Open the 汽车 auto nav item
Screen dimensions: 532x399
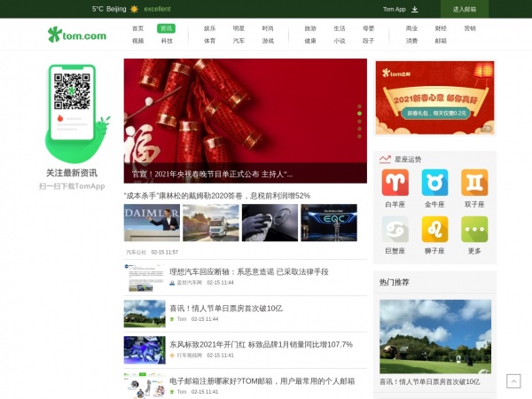[x=239, y=41]
